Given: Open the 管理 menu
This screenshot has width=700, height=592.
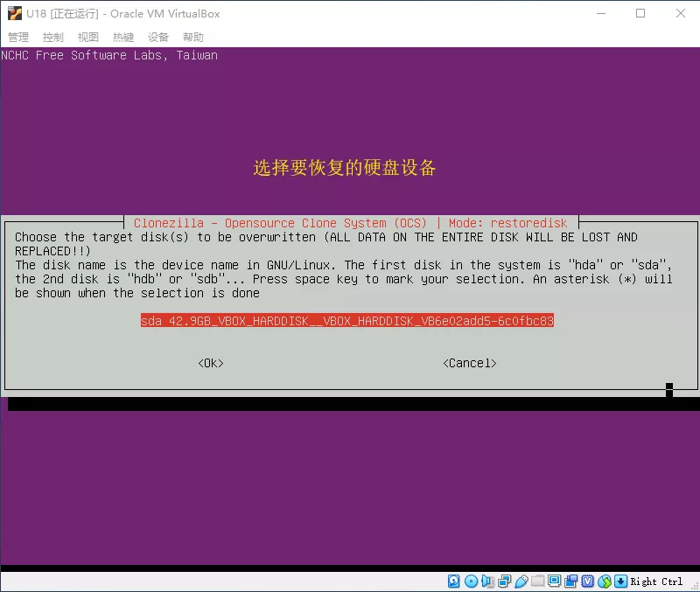Looking at the screenshot, I should [18, 37].
